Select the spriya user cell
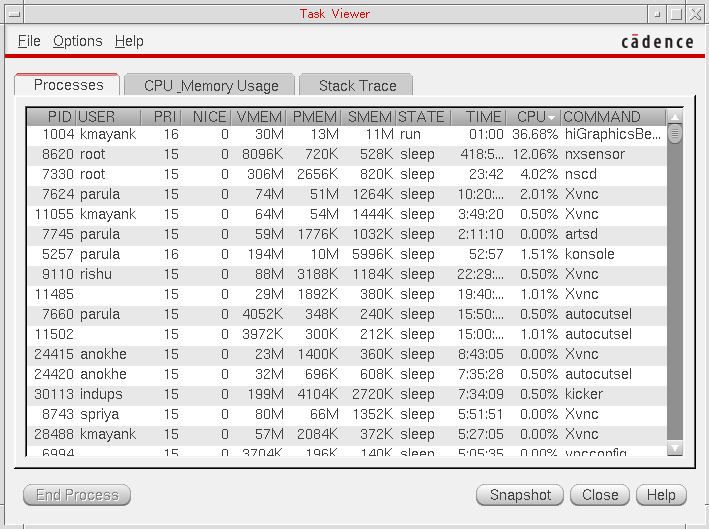 [x=99, y=414]
